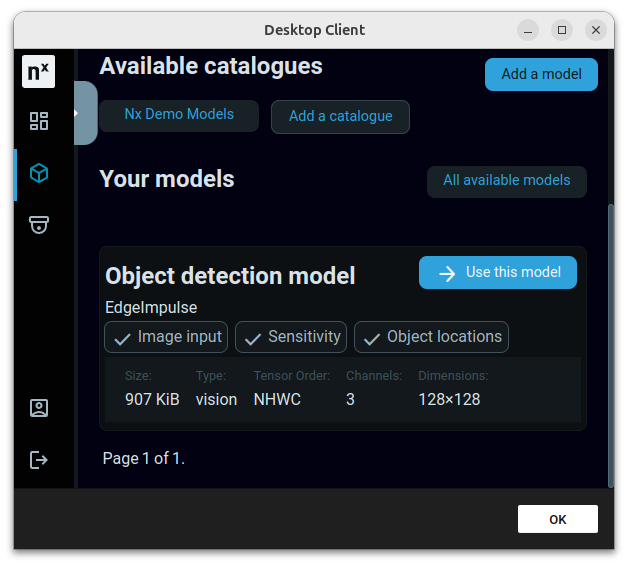Click the Object detection model title
The height and width of the screenshot is (566, 628).
point(230,276)
